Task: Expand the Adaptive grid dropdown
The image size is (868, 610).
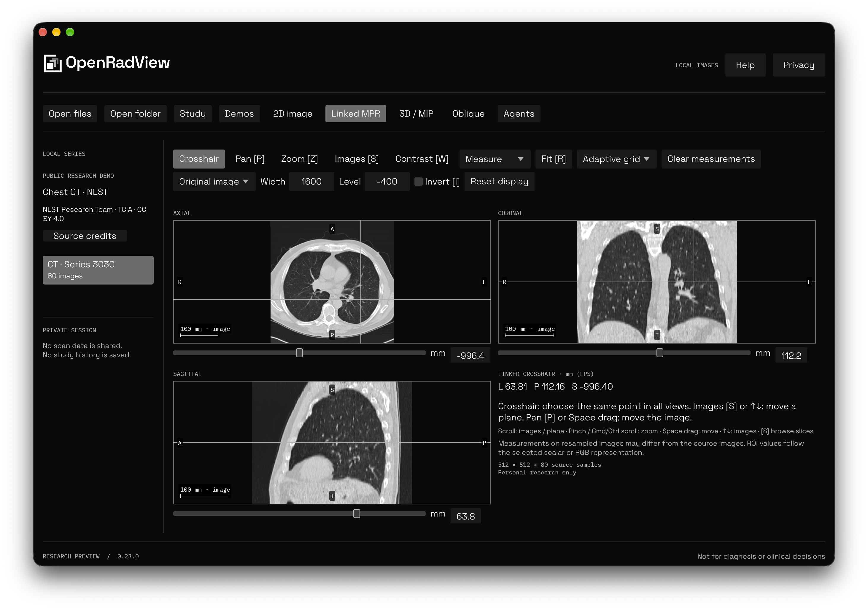Action: 616,159
